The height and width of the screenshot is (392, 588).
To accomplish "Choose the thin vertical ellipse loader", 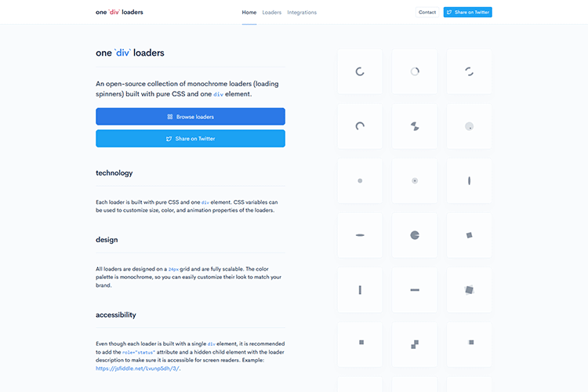I will tap(469, 180).
